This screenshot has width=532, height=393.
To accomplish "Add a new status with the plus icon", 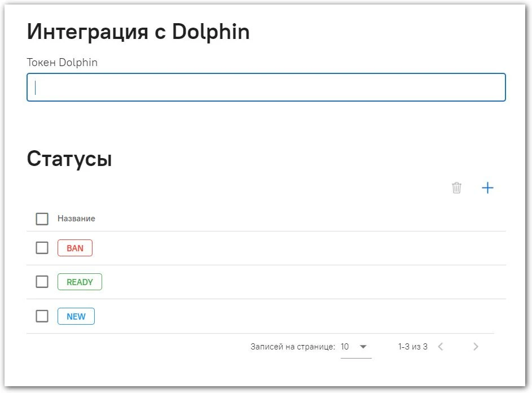I will click(x=487, y=187).
